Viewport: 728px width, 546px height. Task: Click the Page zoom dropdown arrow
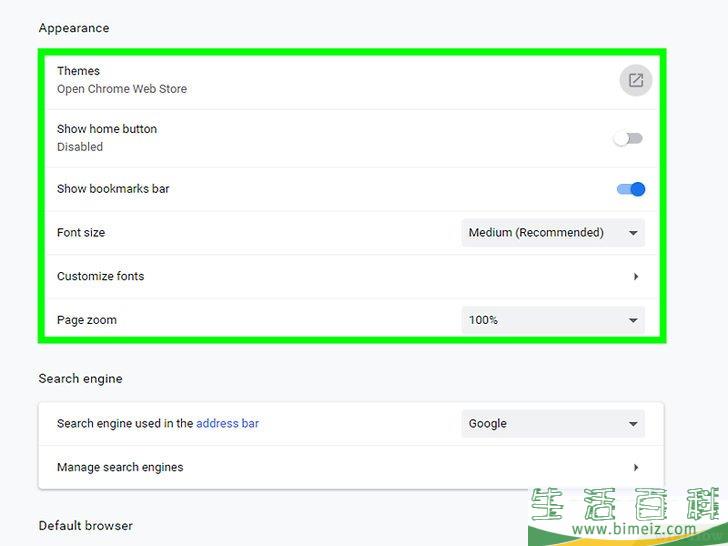[x=633, y=320]
